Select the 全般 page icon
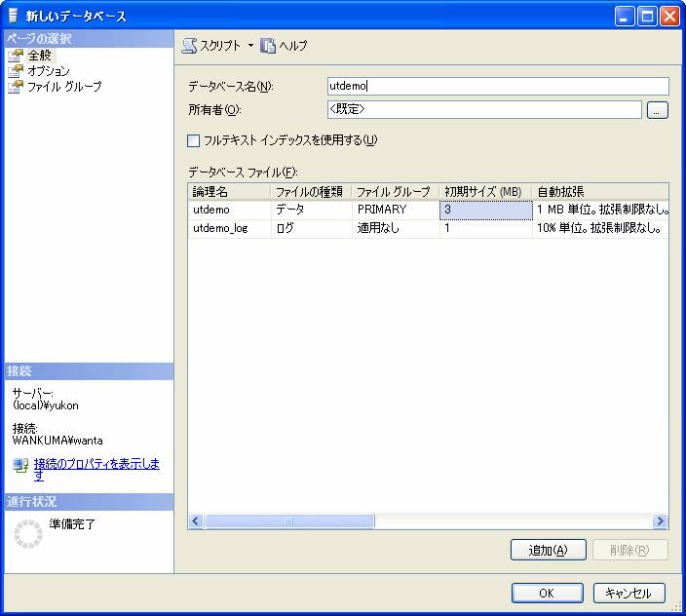 (x=15, y=56)
